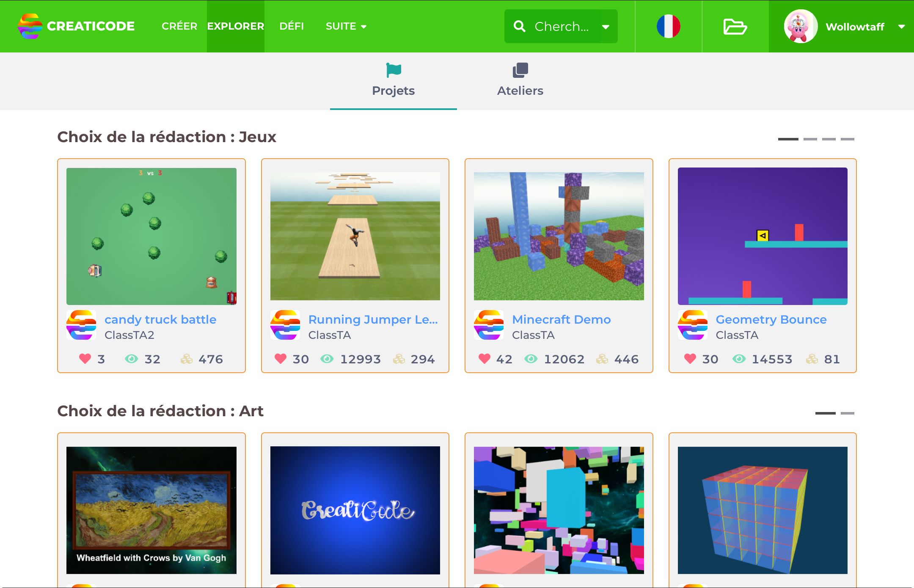Click the views eye icon on candy truck battle
The height and width of the screenshot is (588, 914).
pos(131,359)
